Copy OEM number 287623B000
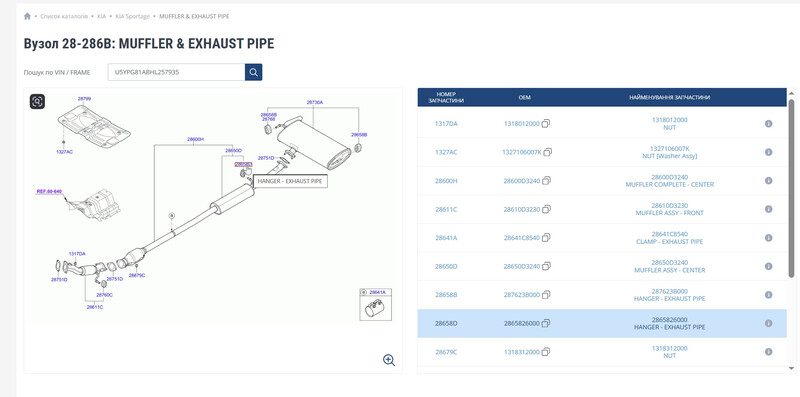This screenshot has height=397, width=800. point(546,295)
